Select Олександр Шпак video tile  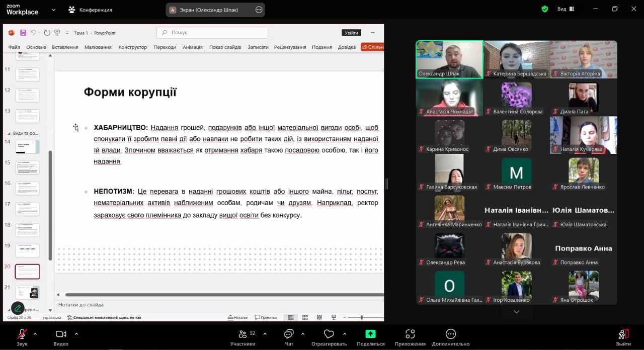pyautogui.click(x=449, y=59)
